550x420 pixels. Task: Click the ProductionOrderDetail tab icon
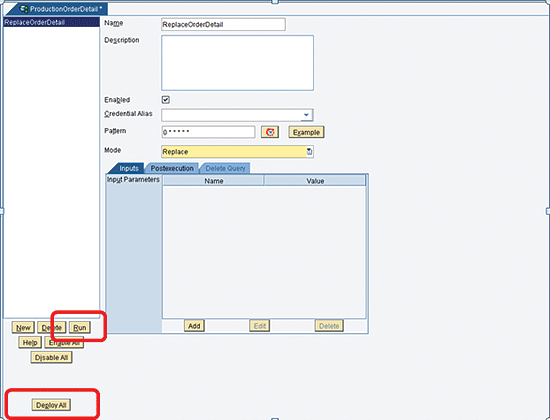click(x=24, y=9)
